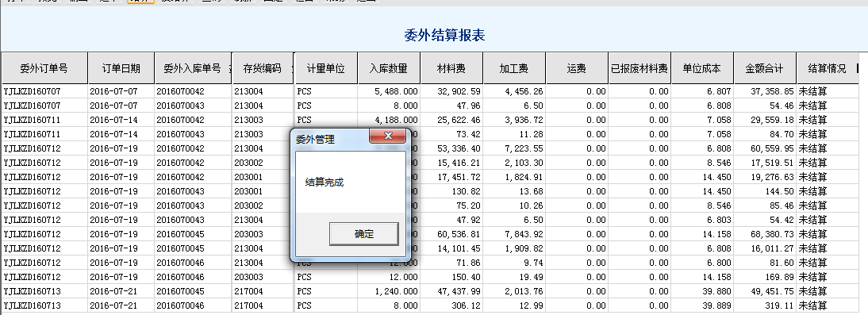Click material cost 306.12
868x315 pixels.
pyautogui.click(x=451, y=306)
